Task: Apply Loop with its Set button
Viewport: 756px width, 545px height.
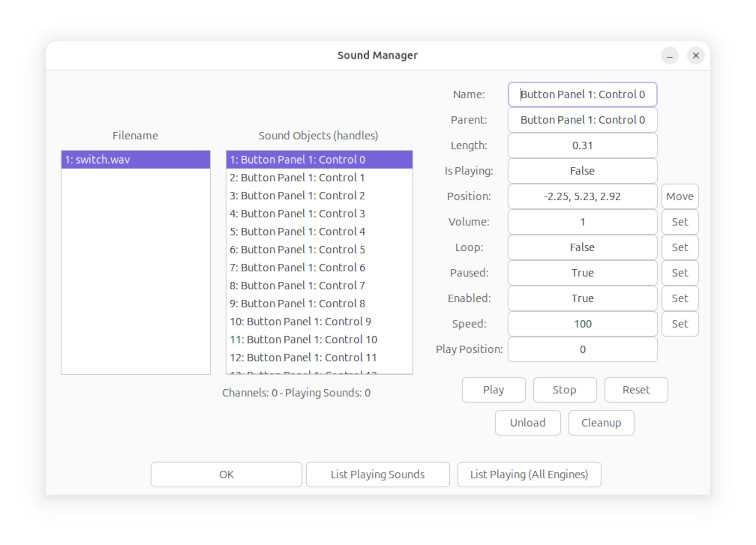Action: (680, 247)
